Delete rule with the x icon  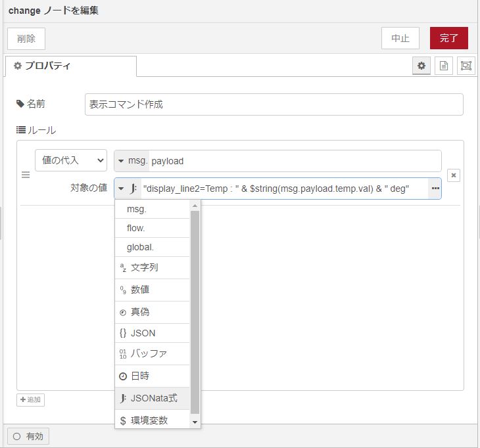click(x=453, y=175)
